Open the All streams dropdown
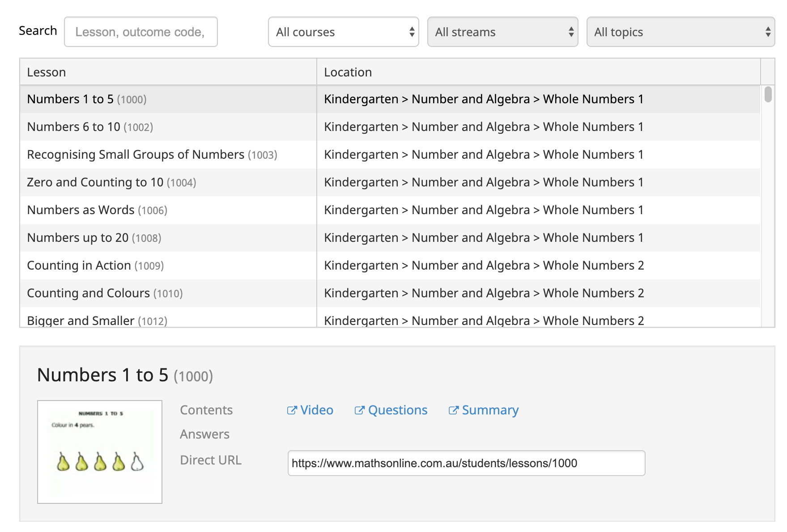 (502, 32)
